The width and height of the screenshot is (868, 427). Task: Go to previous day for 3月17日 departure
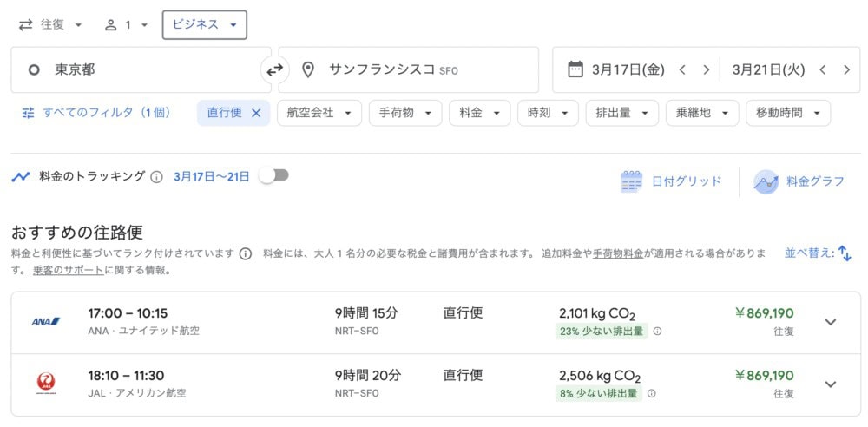coord(682,69)
